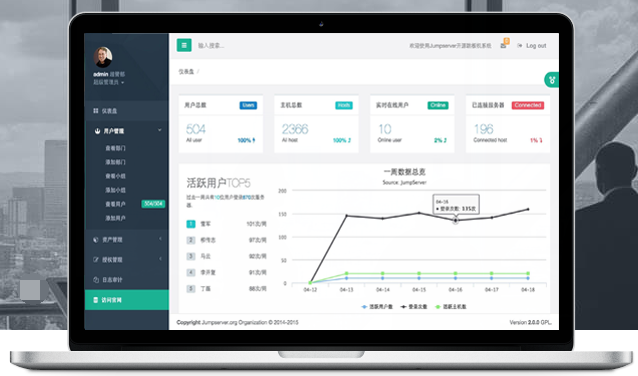Image resolution: width=638 pixels, height=376 pixels.
Task: Expand the 资产管理 asset management section
Action: pos(126,240)
